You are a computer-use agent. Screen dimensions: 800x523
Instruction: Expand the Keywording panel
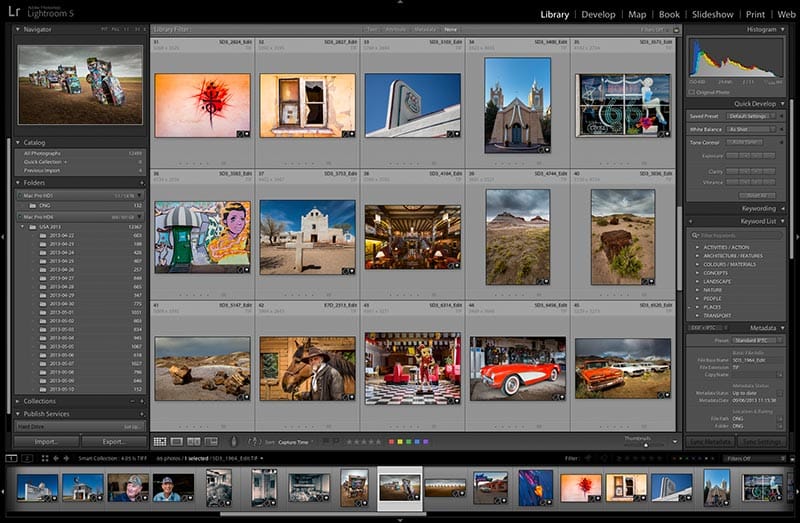pos(783,208)
